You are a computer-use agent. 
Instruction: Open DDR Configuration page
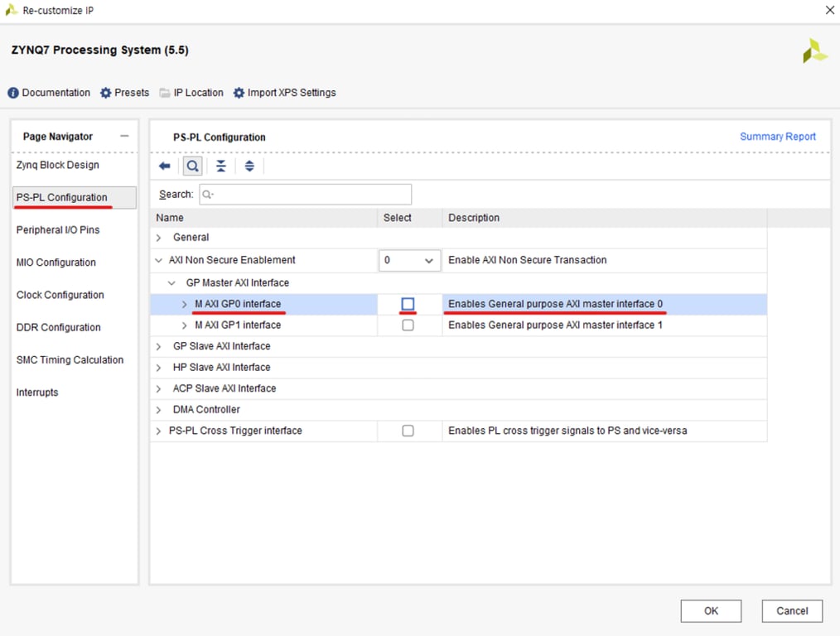tap(58, 327)
